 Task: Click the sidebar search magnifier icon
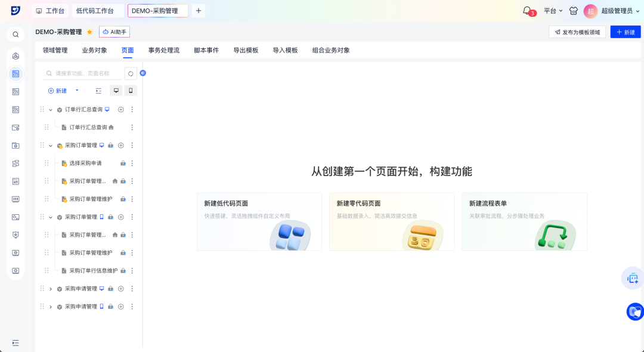click(16, 35)
